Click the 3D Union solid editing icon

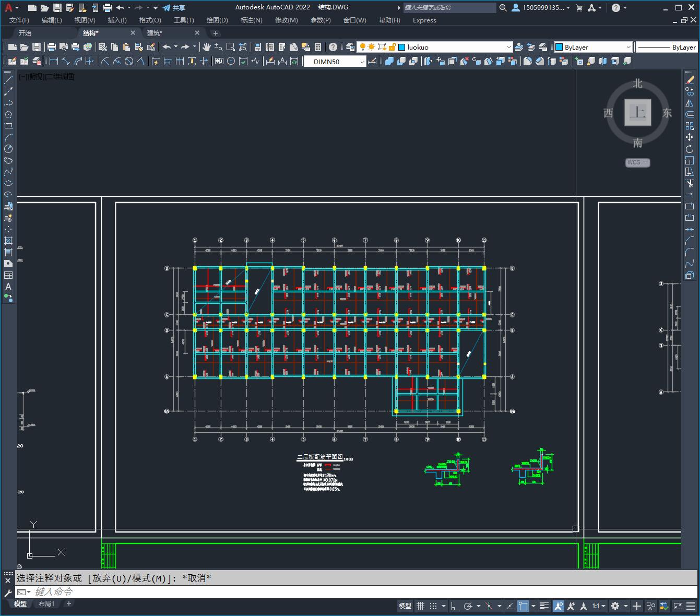389,61
